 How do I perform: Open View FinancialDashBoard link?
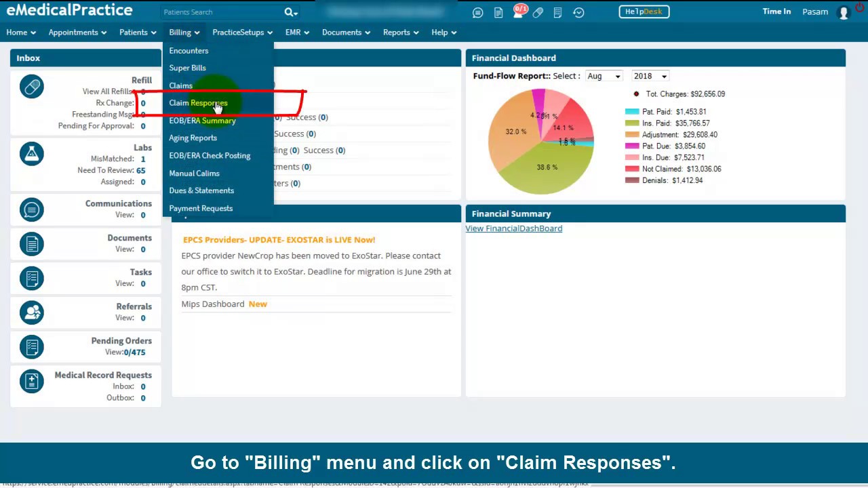tap(513, 228)
